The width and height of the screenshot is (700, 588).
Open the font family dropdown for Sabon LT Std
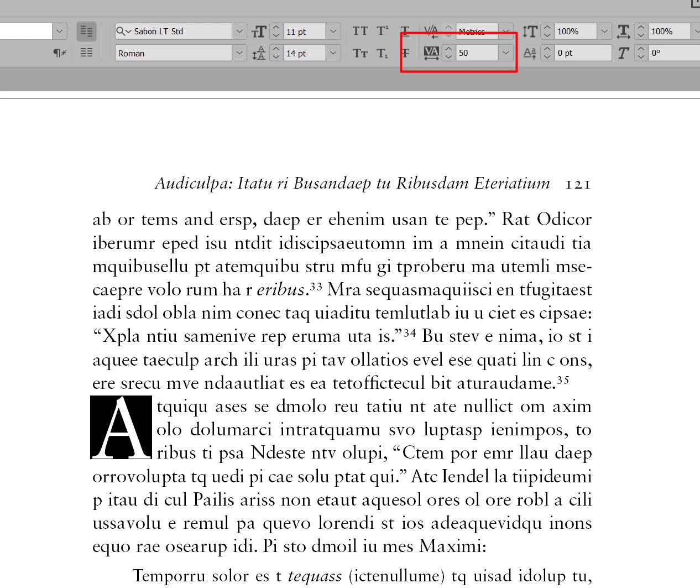[x=239, y=32]
